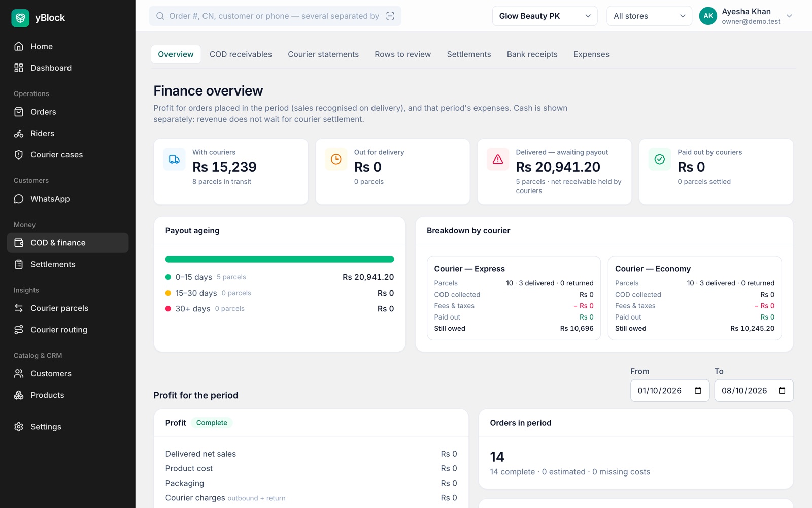Click the awaiting payout warning icon

point(498,159)
